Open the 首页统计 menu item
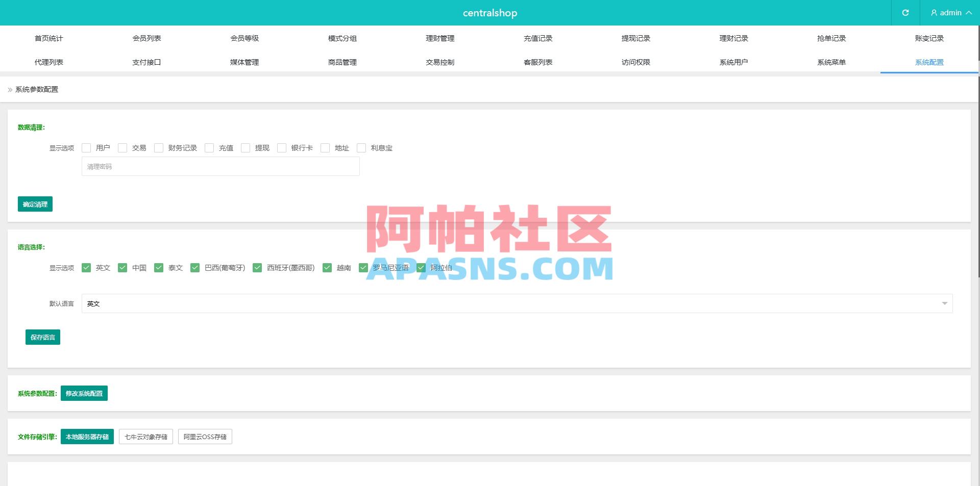This screenshot has width=980, height=486. point(49,38)
